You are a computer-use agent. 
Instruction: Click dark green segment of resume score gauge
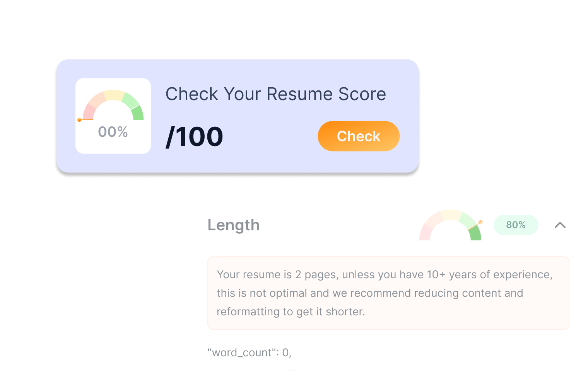tap(138, 113)
